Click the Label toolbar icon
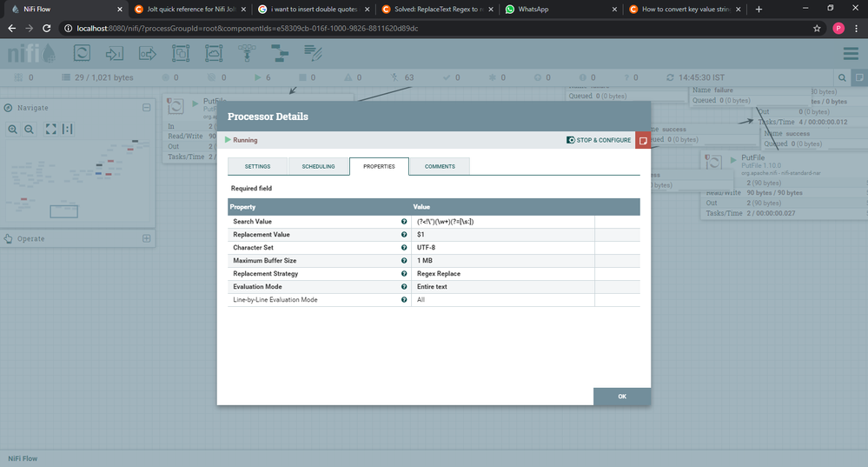The width and height of the screenshot is (868, 467). point(313,53)
